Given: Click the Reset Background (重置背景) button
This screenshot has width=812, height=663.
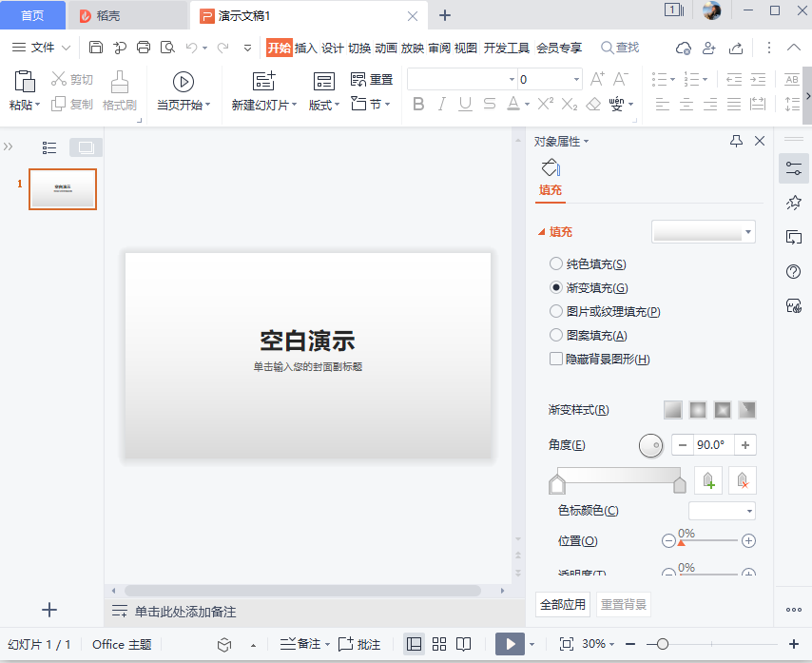Looking at the screenshot, I should click(x=624, y=604).
